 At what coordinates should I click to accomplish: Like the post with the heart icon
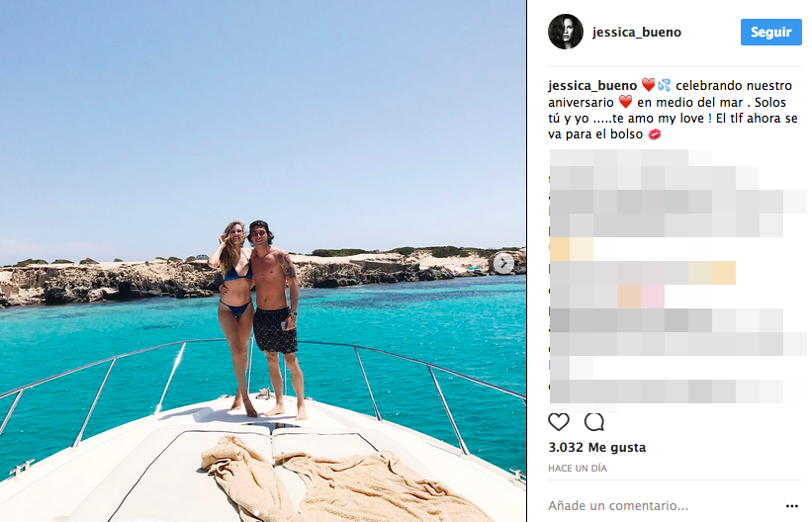(558, 422)
